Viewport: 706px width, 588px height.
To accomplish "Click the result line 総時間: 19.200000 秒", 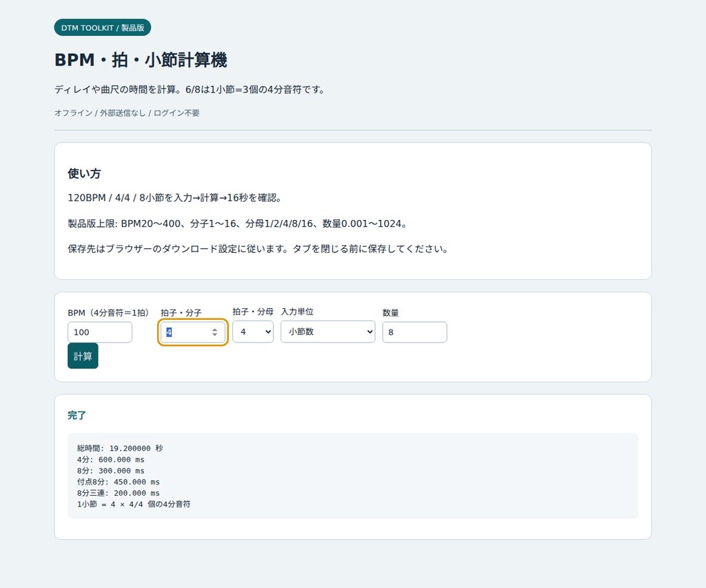I will click(120, 448).
